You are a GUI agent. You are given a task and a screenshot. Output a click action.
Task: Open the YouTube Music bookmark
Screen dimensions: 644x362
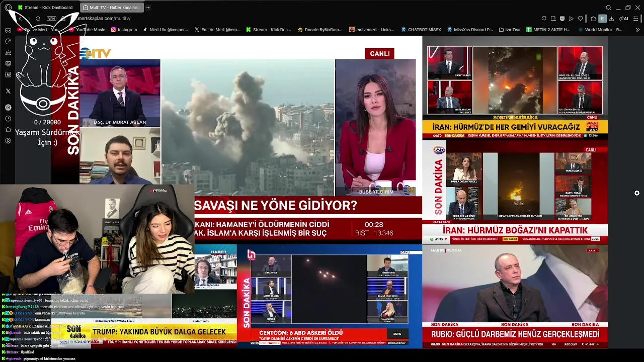point(87,30)
